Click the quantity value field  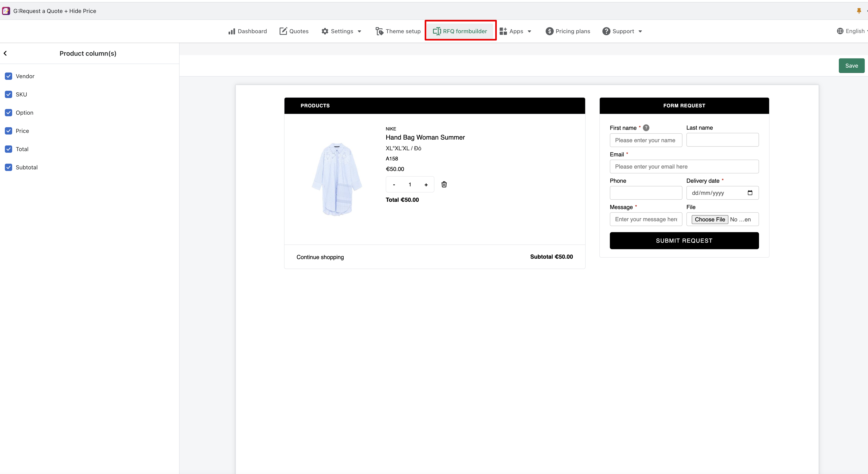coord(410,185)
